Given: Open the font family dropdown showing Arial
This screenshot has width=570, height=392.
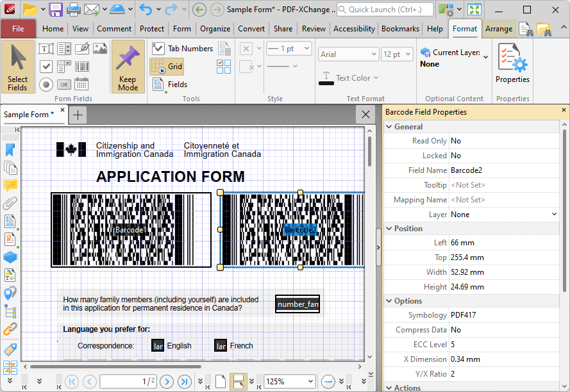Looking at the screenshot, I should click(x=348, y=54).
